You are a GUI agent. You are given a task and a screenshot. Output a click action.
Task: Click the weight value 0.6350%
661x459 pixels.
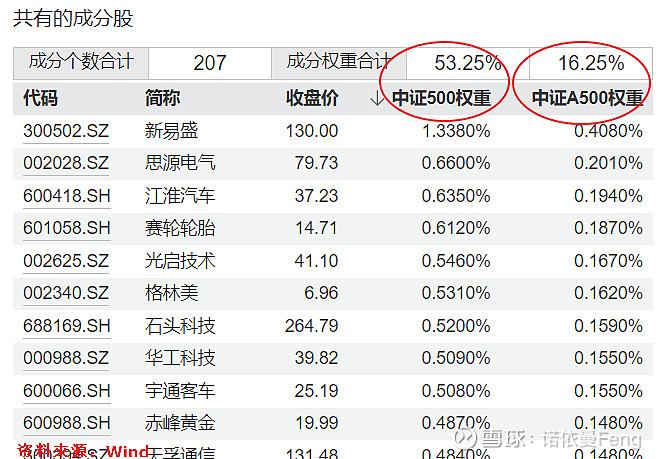pos(456,196)
